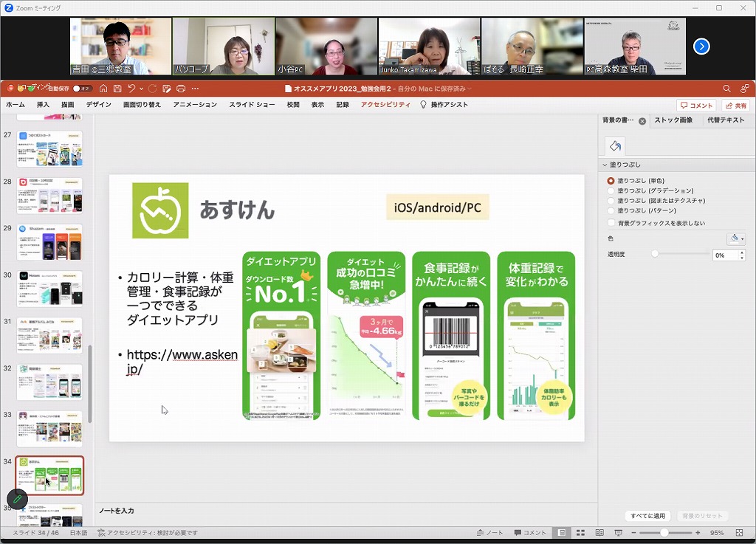Click the Save icon in the quick toolbar

pyautogui.click(x=117, y=89)
